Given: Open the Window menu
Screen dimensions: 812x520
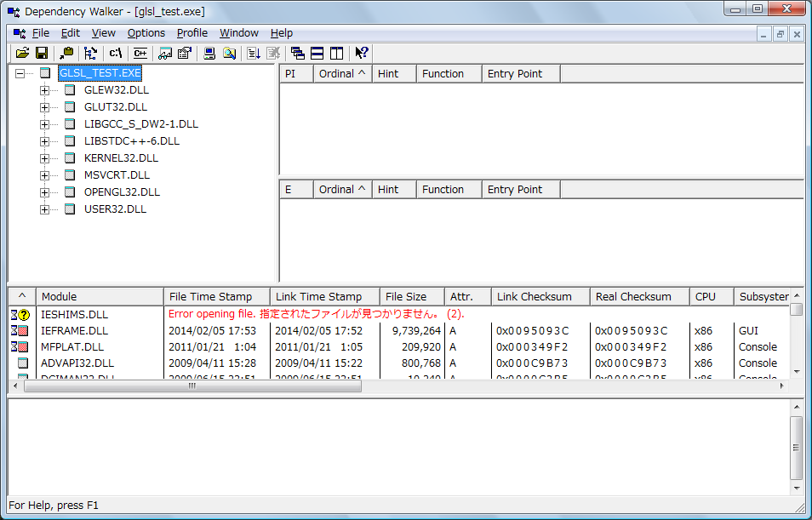Looking at the screenshot, I should pos(238,33).
